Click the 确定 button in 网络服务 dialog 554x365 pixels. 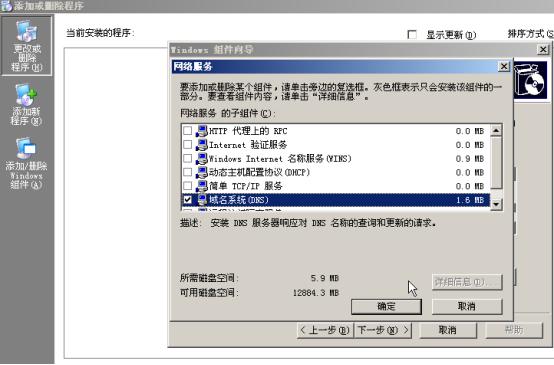tap(386, 307)
